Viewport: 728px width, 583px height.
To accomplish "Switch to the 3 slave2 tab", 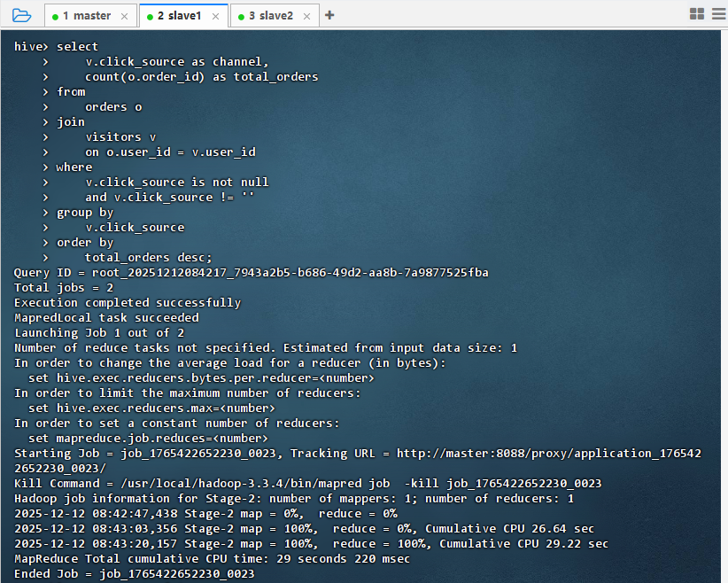I will pyautogui.click(x=275, y=16).
